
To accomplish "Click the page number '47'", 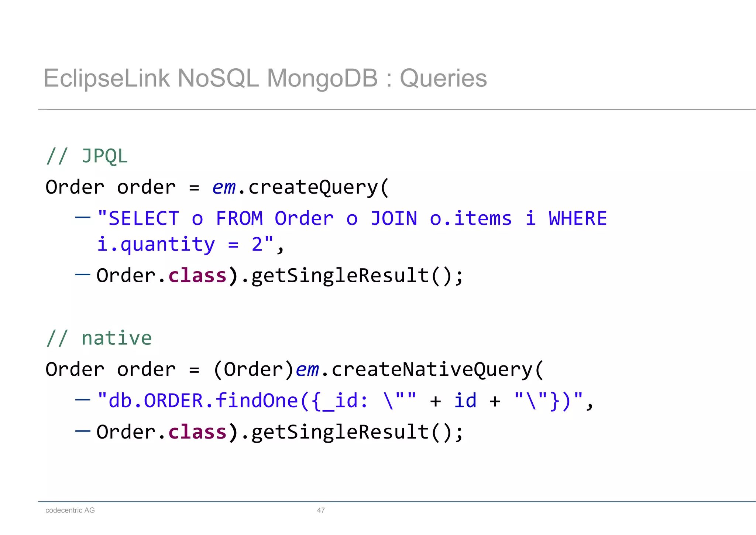I will coord(321,510).
